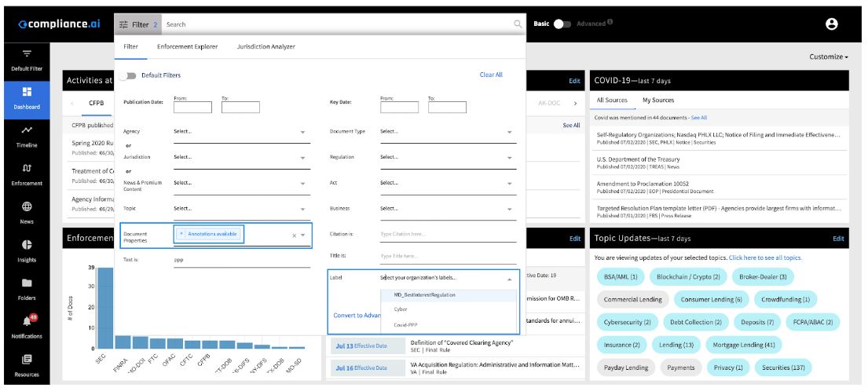Switch to the Jurisdiction Analyzer tab
868x391 pixels.
tap(266, 46)
